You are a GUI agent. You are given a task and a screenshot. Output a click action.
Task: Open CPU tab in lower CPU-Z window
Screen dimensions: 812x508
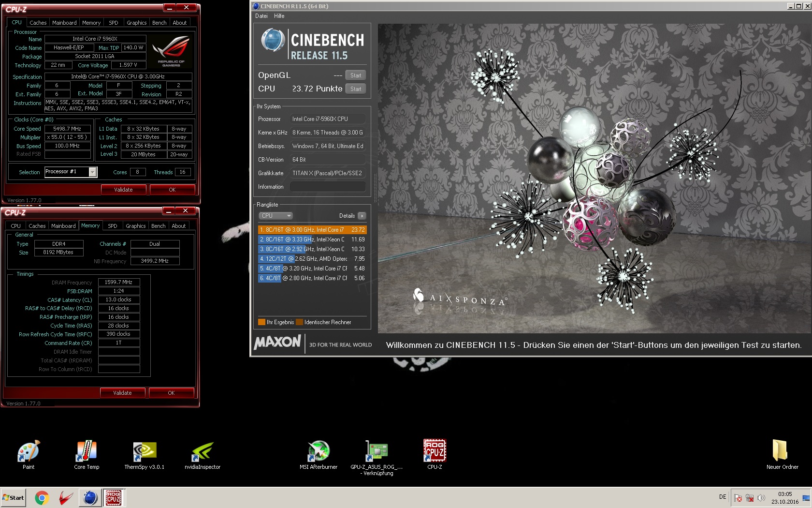click(15, 226)
